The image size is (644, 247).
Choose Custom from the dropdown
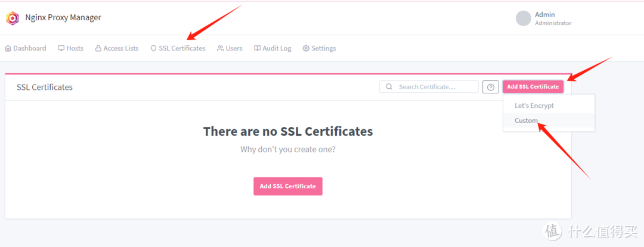(x=549, y=121)
